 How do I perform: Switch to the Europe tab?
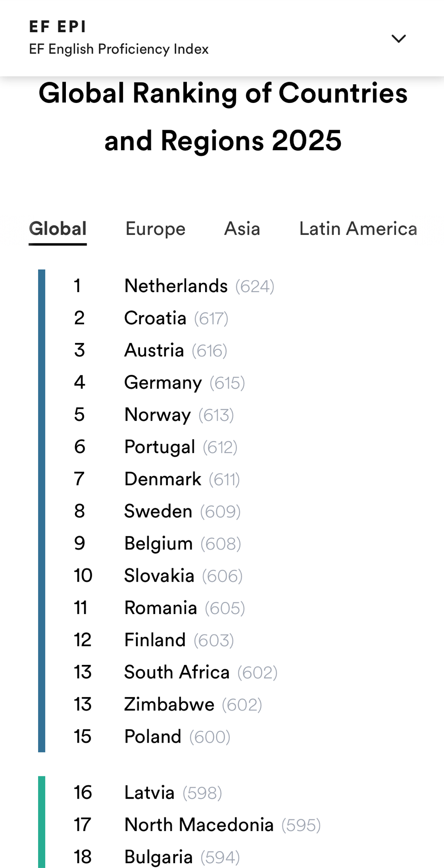155,229
